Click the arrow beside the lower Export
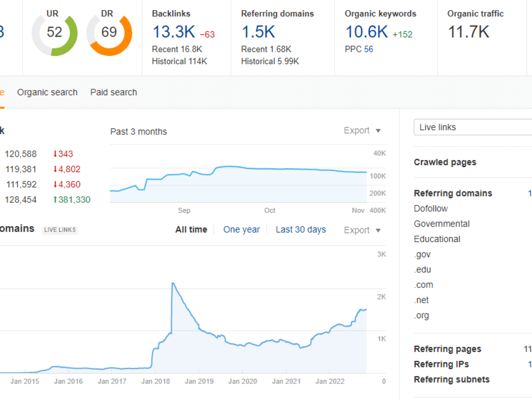532x399 pixels. [378, 231]
